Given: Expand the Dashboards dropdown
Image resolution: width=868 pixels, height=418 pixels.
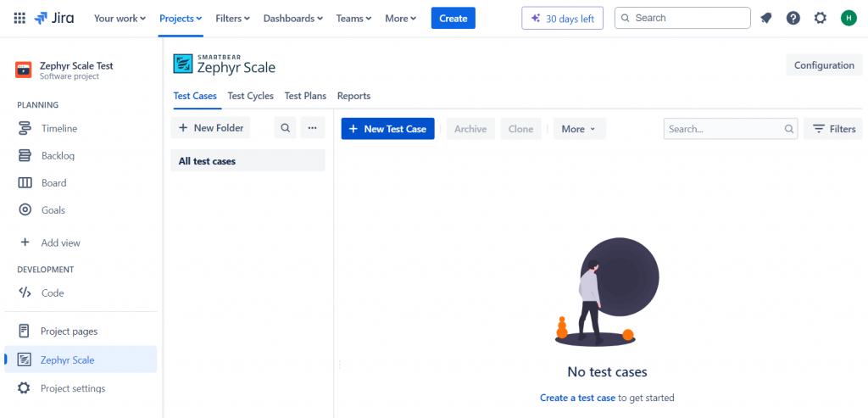Looking at the screenshot, I should [292, 19].
